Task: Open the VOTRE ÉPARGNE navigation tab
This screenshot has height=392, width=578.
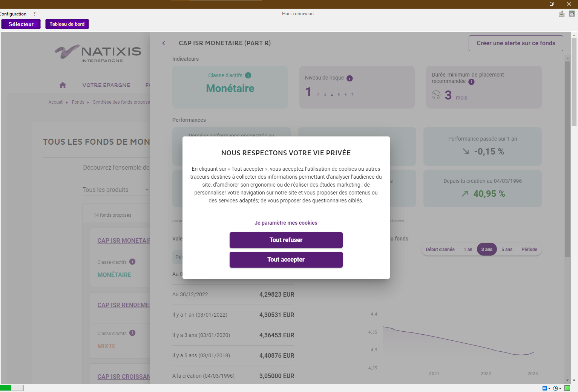Action: tap(106, 85)
